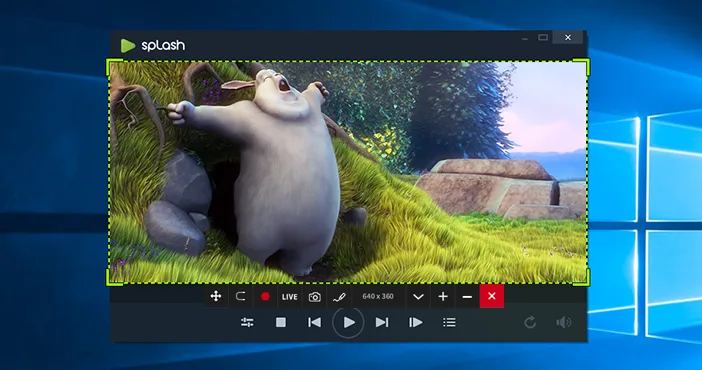The height and width of the screenshot is (370, 702).
Task: Skip to previous track
Action: pyautogui.click(x=314, y=322)
